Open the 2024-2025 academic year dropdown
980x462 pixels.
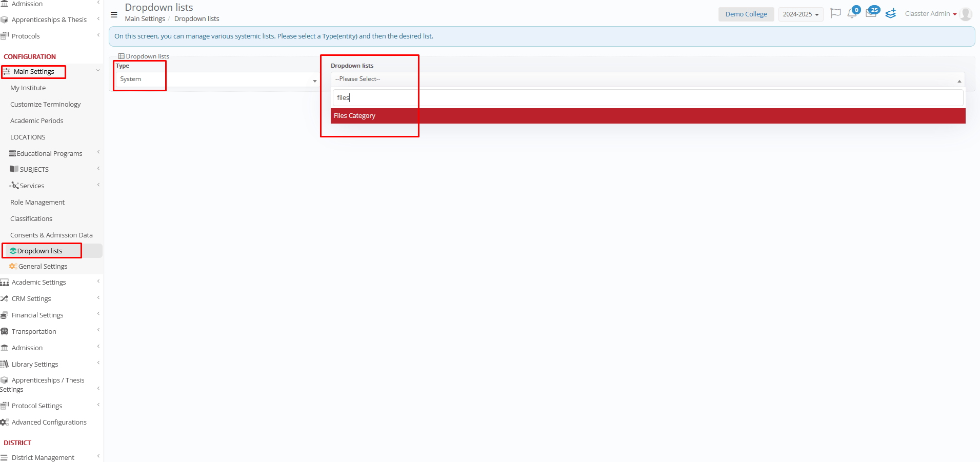click(800, 14)
